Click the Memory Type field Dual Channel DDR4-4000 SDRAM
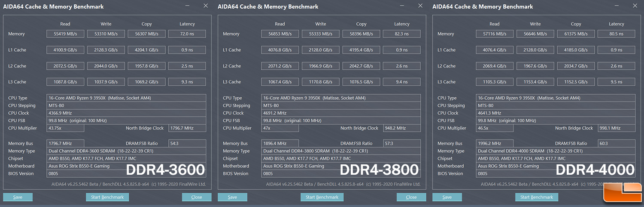This screenshot has height=207, width=644. 556,151
